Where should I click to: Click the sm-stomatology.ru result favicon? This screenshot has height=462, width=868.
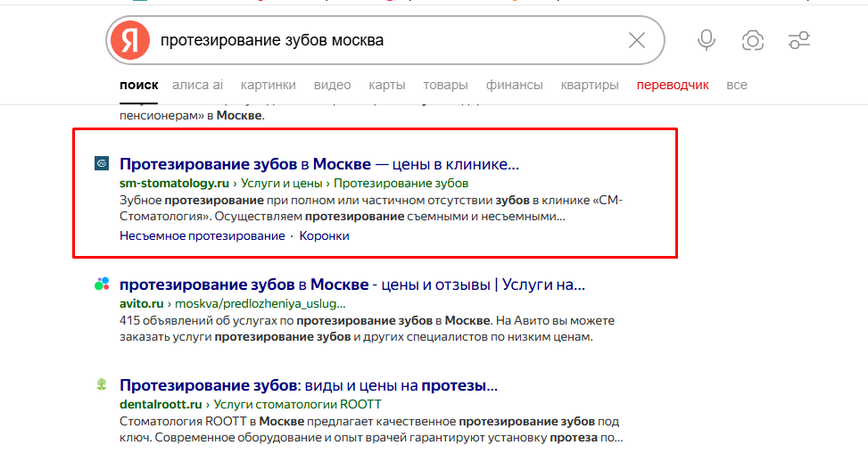102,163
